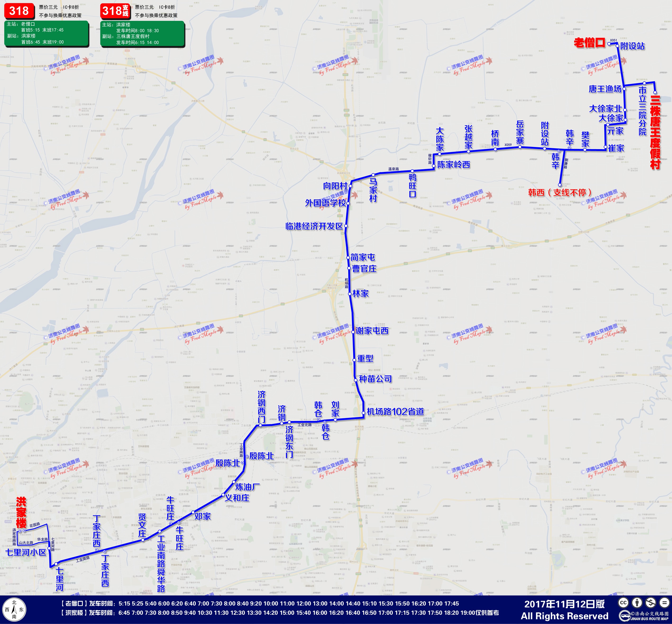672x624 pixels.
Task: Click the 老僧口 terminal station label
Action: point(589,43)
